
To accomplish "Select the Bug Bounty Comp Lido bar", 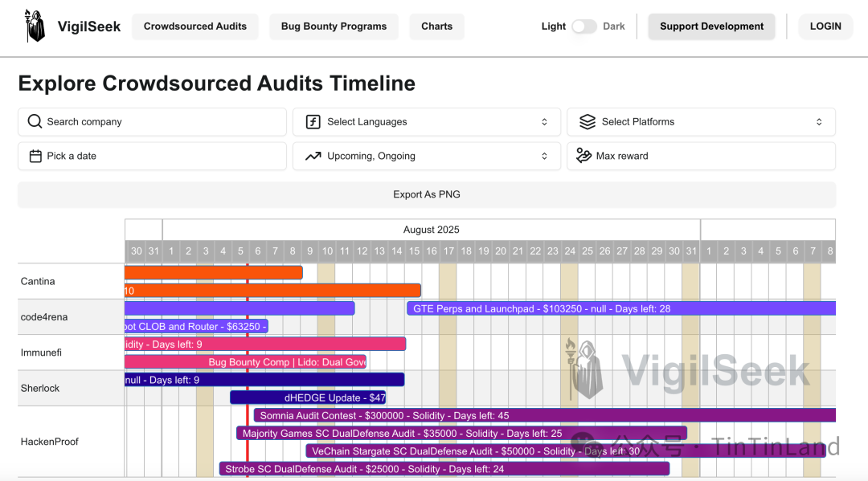I will pyautogui.click(x=245, y=362).
